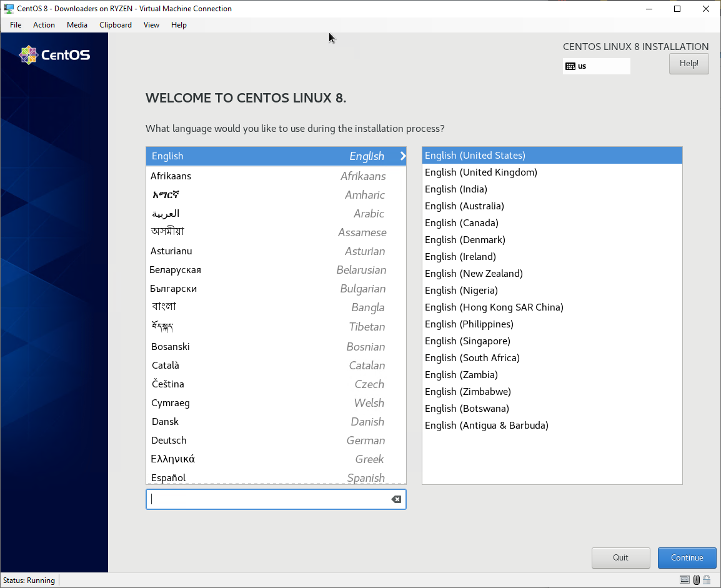Click the Quit button
The image size is (721, 588).
coord(620,557)
